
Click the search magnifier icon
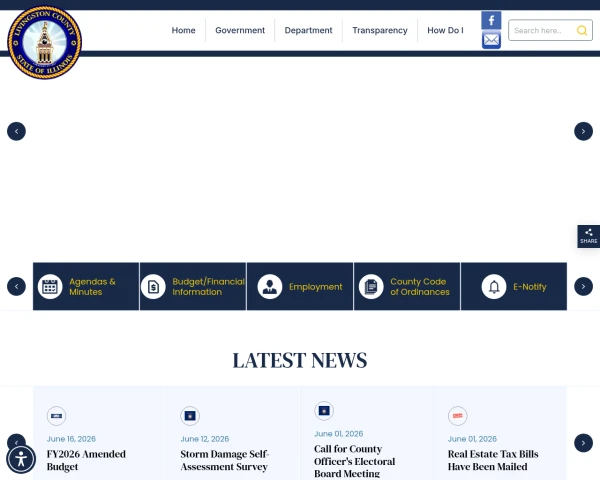[582, 30]
